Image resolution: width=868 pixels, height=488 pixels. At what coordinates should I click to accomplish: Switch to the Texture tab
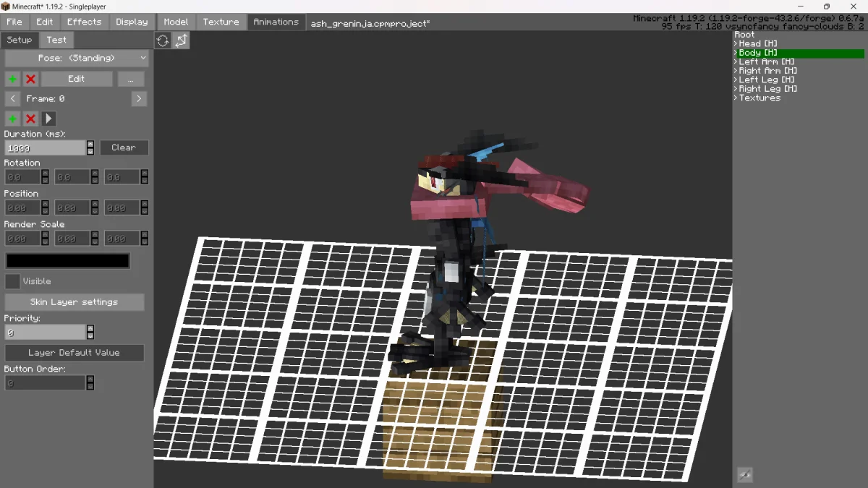[x=221, y=22]
